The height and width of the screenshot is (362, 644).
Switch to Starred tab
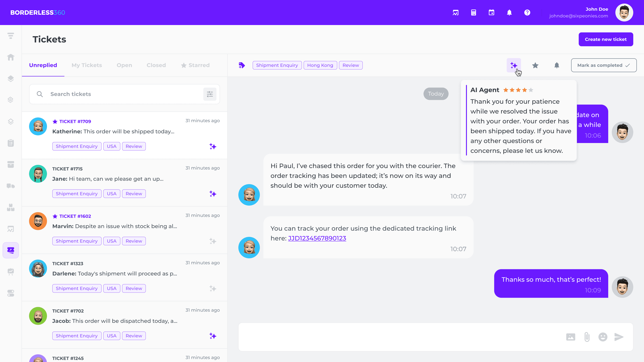[x=195, y=65]
